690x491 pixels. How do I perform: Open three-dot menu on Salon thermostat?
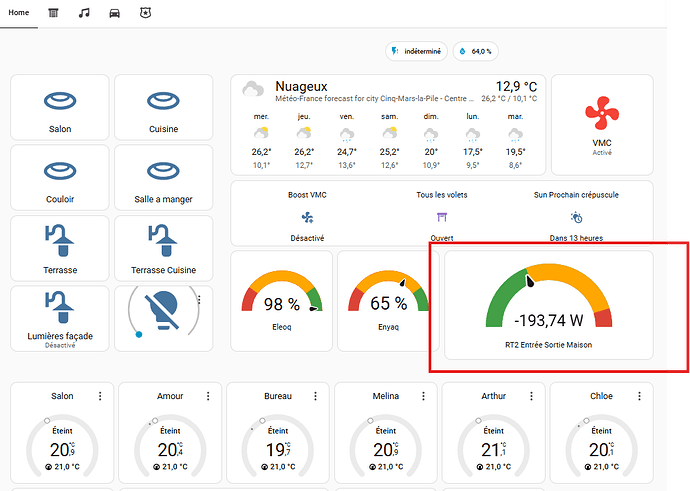pyautogui.click(x=100, y=396)
